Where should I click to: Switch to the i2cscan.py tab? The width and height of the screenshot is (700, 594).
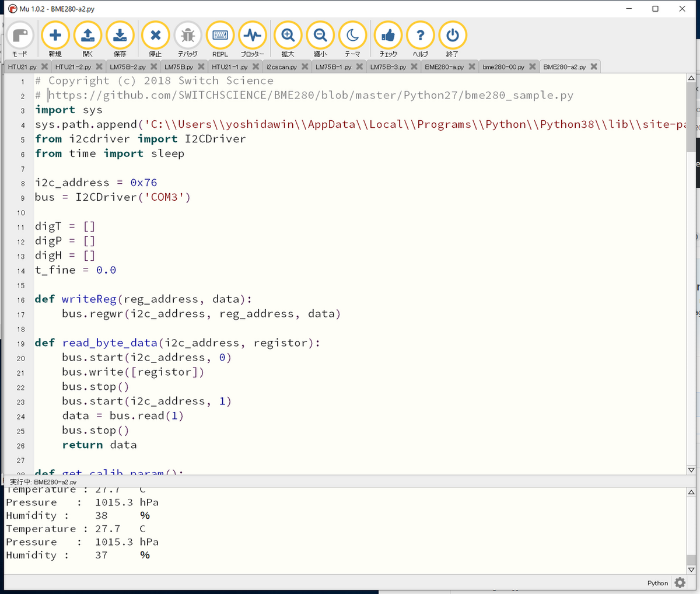tap(282, 67)
